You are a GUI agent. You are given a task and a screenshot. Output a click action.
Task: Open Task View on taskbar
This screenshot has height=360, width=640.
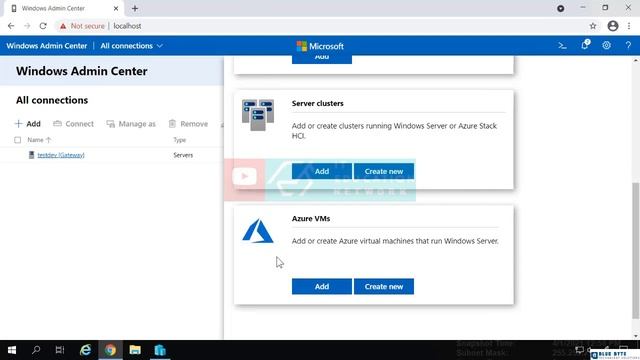click(60, 350)
